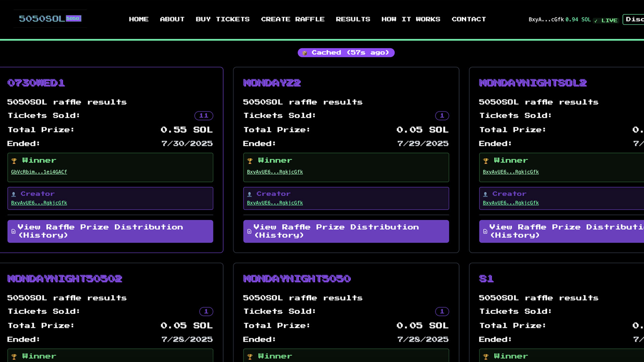Click the LIVE status indicator
Screen dimensions: 644x362
point(606,20)
